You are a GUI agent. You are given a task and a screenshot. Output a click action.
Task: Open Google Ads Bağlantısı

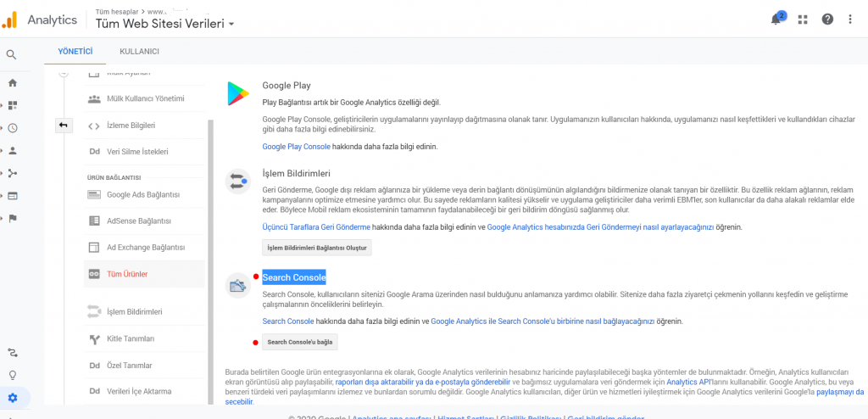tap(144, 195)
